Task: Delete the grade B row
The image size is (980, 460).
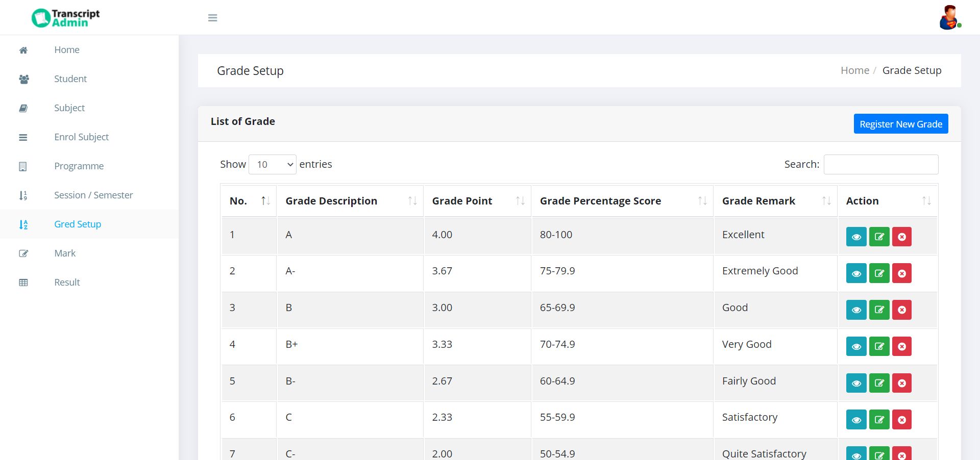Action: pos(901,310)
